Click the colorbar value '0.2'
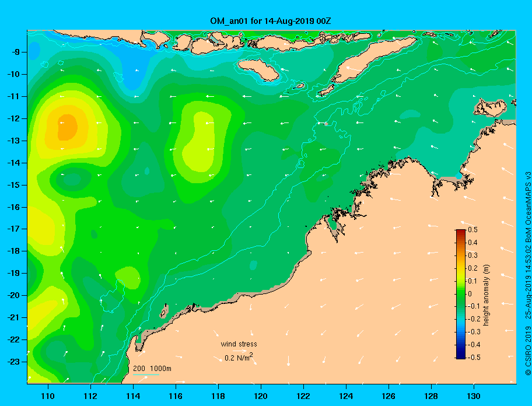The width and height of the screenshot is (532, 406). [x=473, y=268]
